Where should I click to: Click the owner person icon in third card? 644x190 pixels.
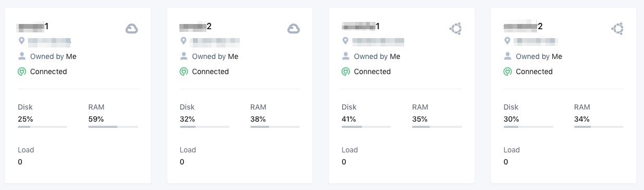[345, 56]
